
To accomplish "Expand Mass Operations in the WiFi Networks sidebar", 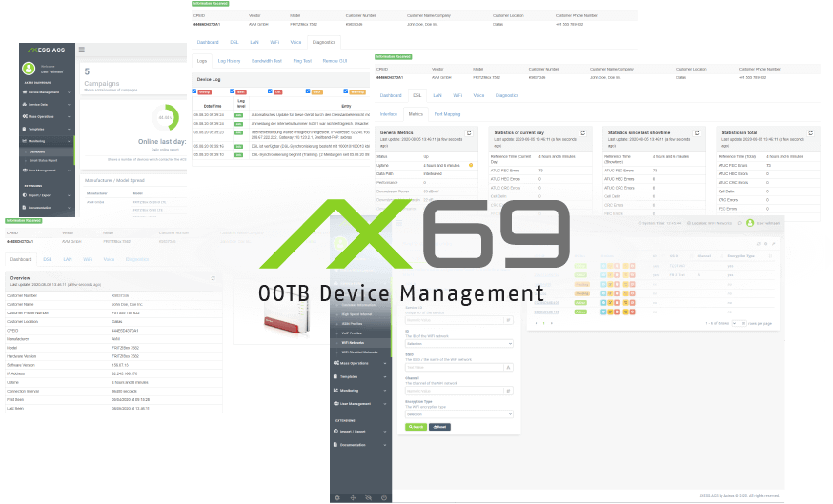I will 360,363.
